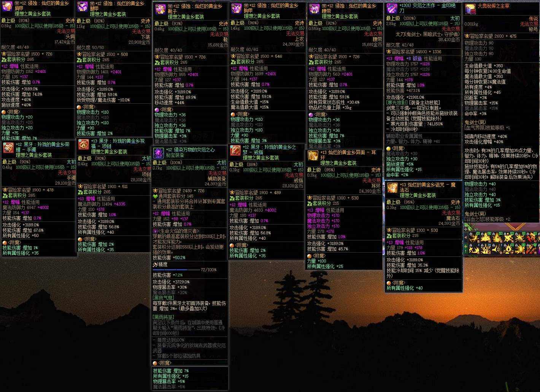Viewport: 540px width, 392px height.
Task: Click the shoulder armor 肩甲 item icon
Action: pyautogui.click(x=7, y=7)
